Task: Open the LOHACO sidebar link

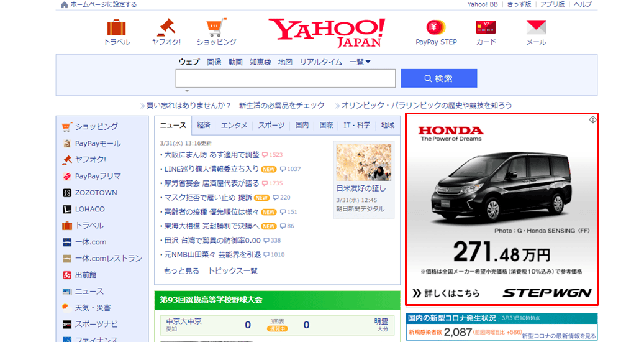Action: coord(89,209)
